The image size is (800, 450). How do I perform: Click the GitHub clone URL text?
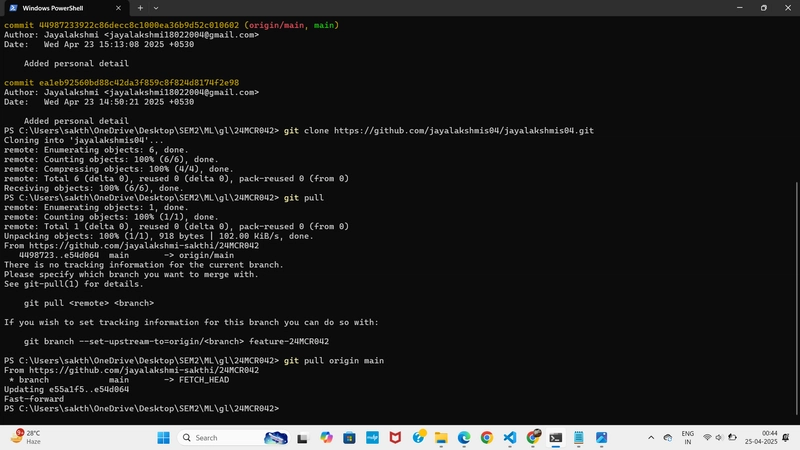coord(464,131)
